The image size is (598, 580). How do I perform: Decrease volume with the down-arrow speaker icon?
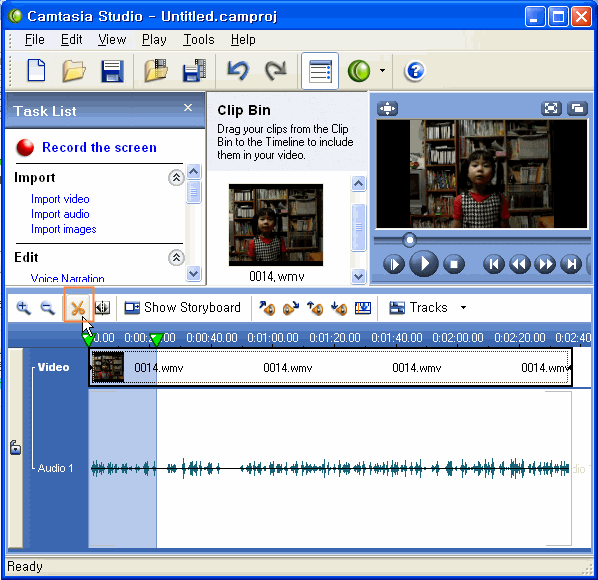[339, 308]
